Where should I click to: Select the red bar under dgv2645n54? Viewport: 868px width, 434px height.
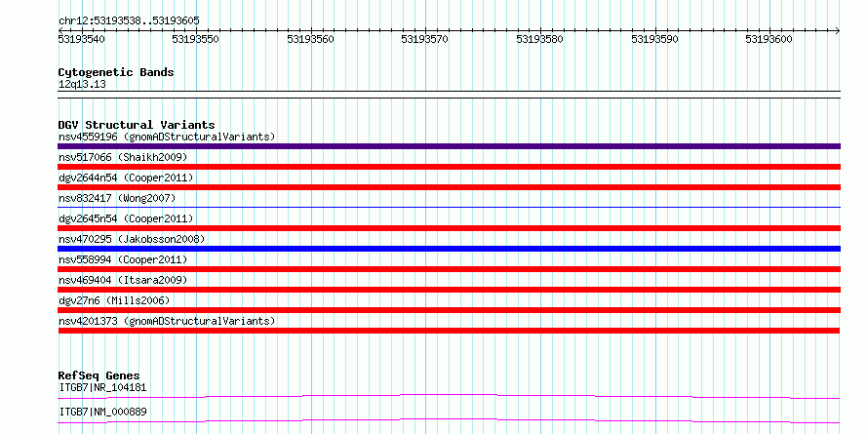pos(449,228)
